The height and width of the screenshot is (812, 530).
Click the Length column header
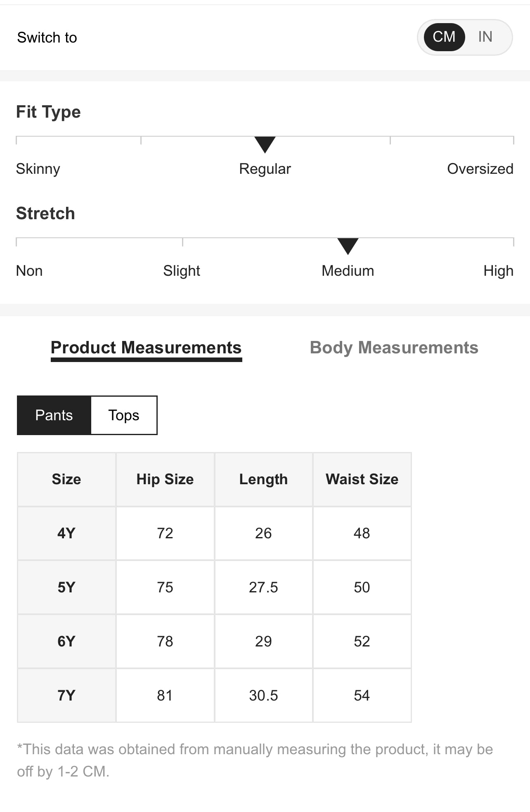pyautogui.click(x=263, y=479)
